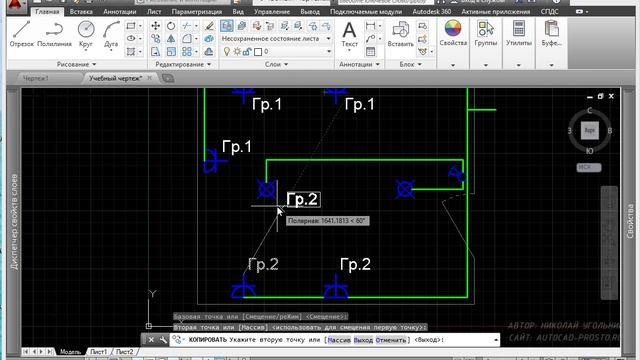Open the Аннотации ribbon tab
The height and width of the screenshot is (360, 640).
(x=120, y=12)
